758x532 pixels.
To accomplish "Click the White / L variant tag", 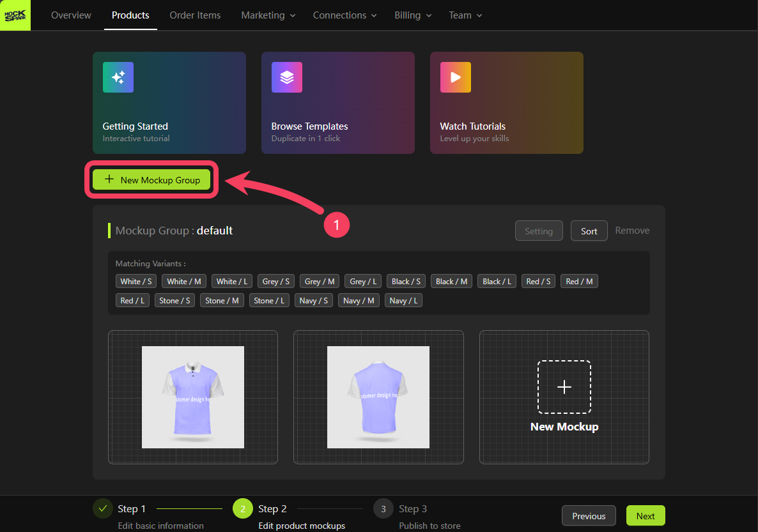I will tap(232, 281).
